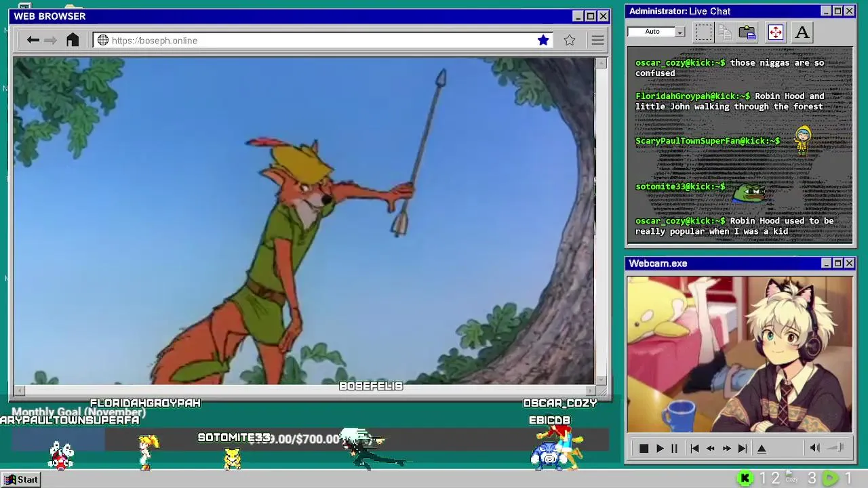
Task: Click the OSCAR_COZY character label
Action: [560, 403]
